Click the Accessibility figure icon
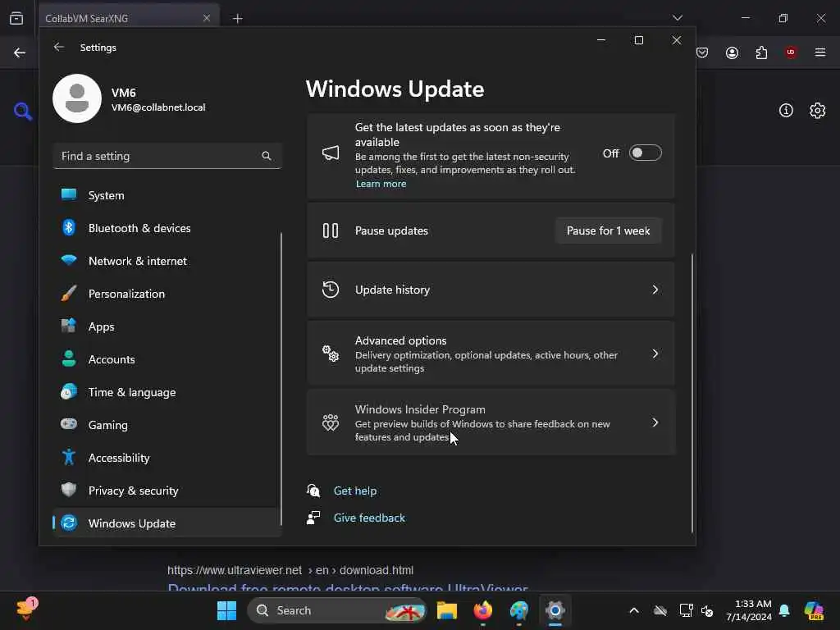 [69, 457]
